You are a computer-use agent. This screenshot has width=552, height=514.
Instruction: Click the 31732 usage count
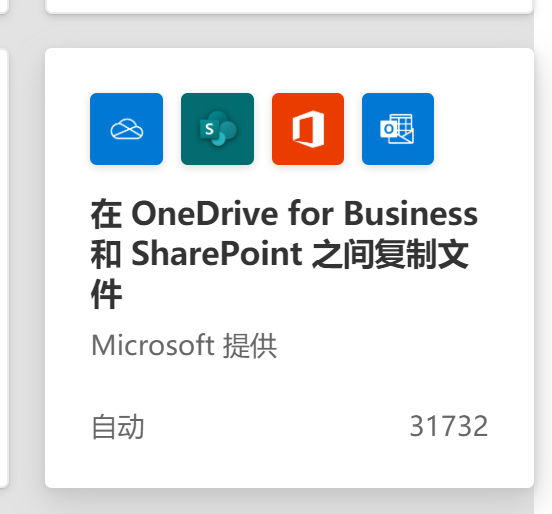point(449,426)
